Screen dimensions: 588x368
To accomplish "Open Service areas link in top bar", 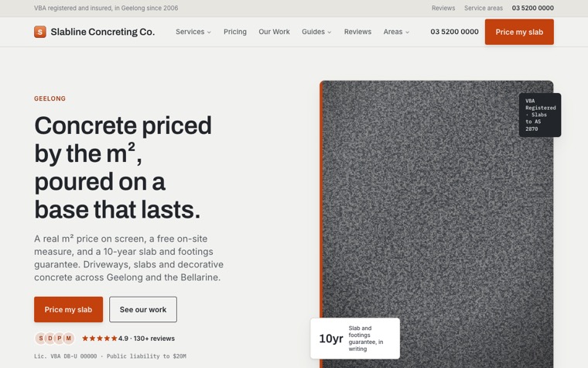I will pos(484,8).
